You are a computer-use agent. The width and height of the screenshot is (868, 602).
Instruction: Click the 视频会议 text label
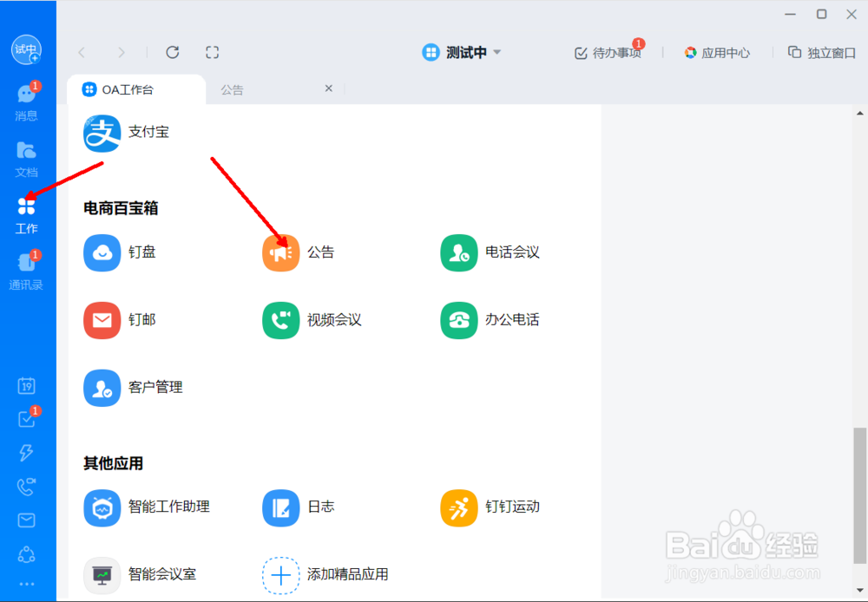coord(334,320)
